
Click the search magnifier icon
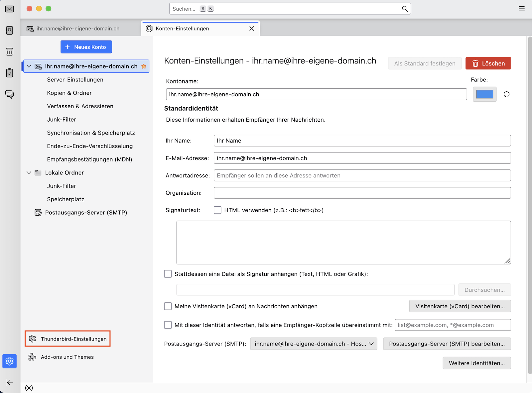[x=405, y=9]
